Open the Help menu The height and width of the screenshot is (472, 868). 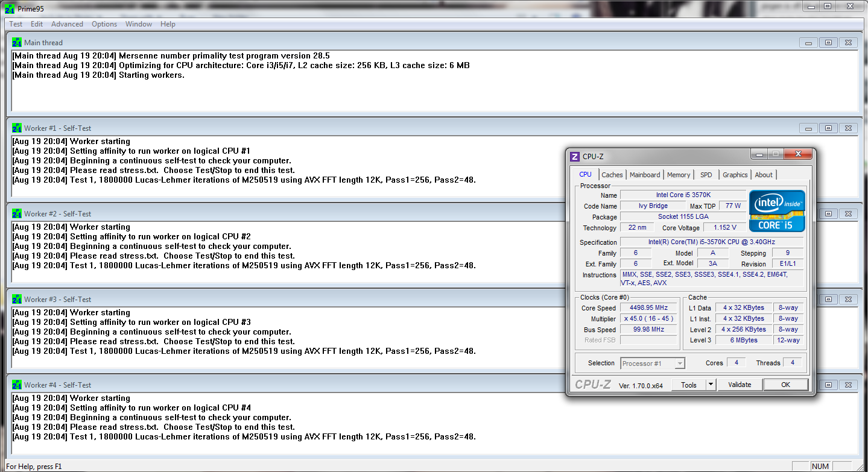168,24
